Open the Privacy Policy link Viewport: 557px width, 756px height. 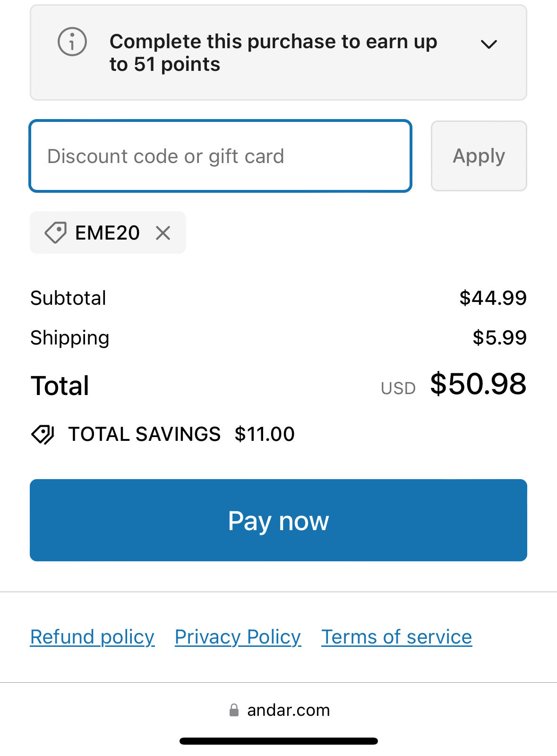coord(238,637)
